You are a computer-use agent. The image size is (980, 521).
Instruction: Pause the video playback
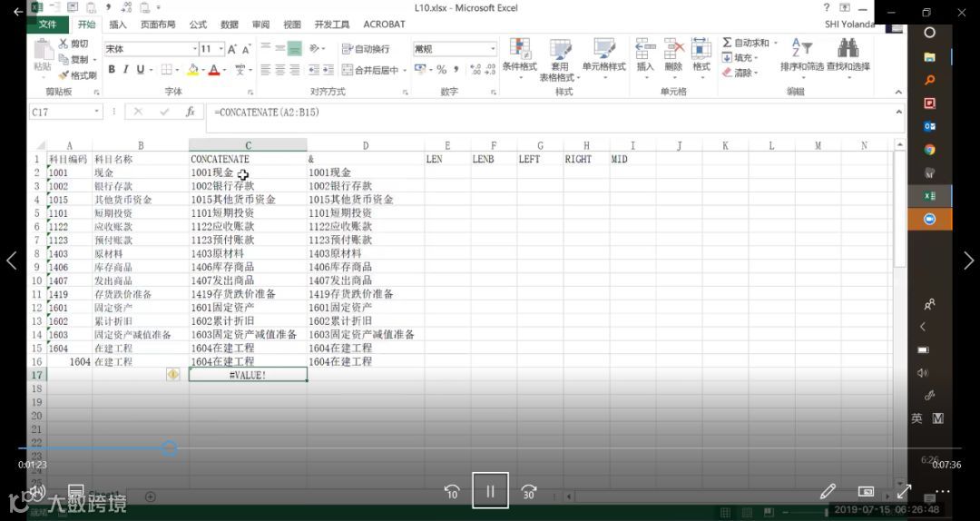click(490, 491)
